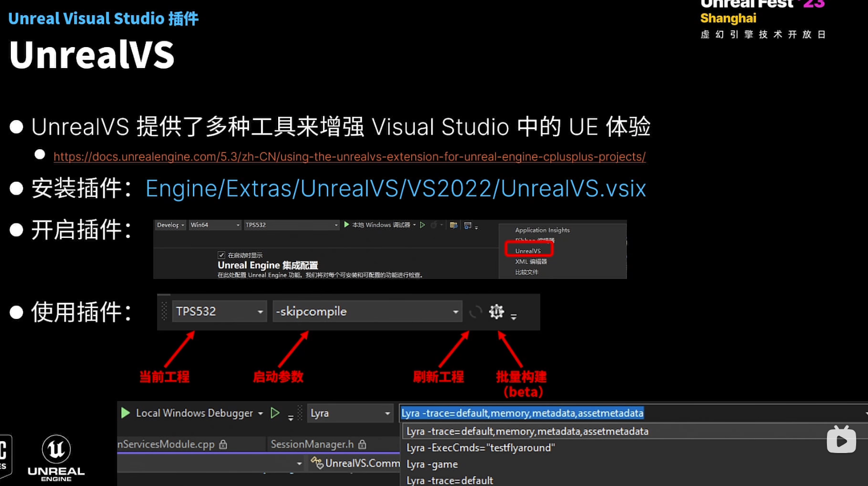The image size is (868, 486).
Task: Select Lyra -game list entry
Action: click(432, 464)
